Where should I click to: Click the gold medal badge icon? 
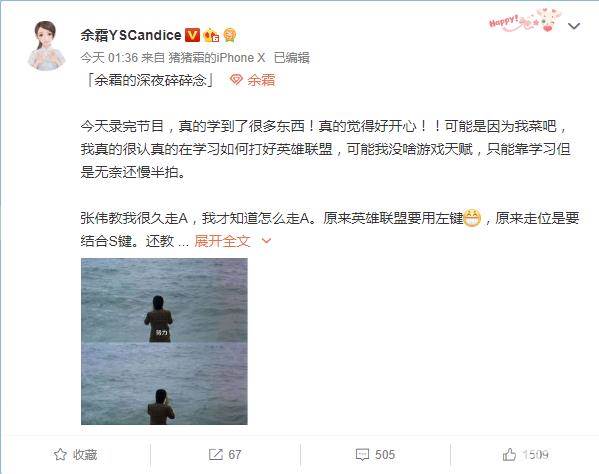[x=230, y=36]
